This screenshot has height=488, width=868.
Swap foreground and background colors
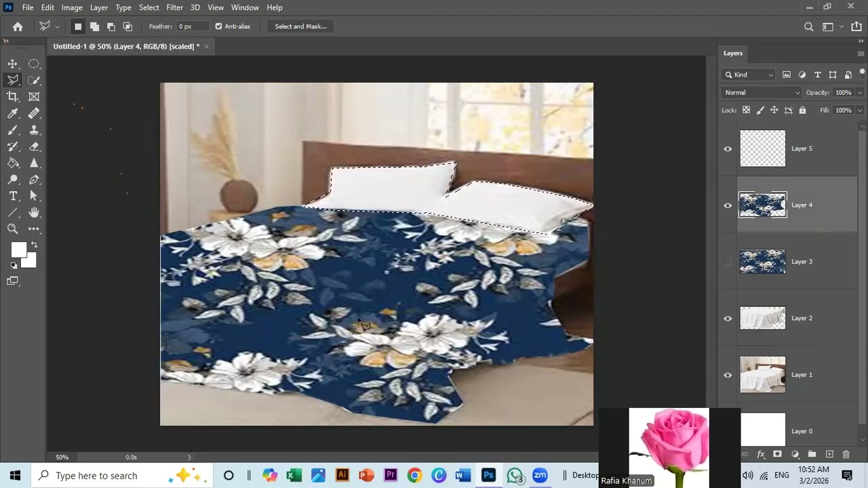(x=34, y=245)
